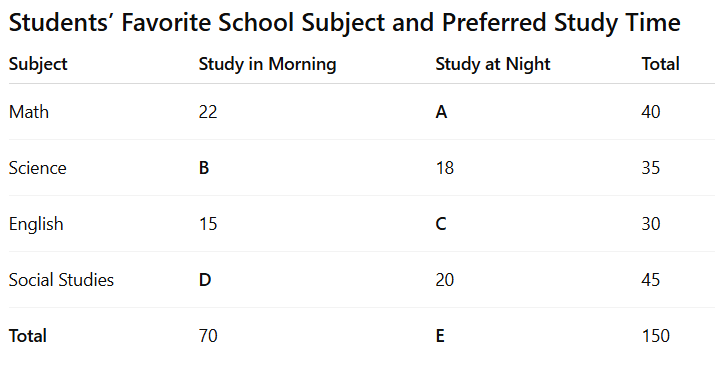This screenshot has height=387, width=715.
Task: Select the Total column header
Action: [660, 64]
